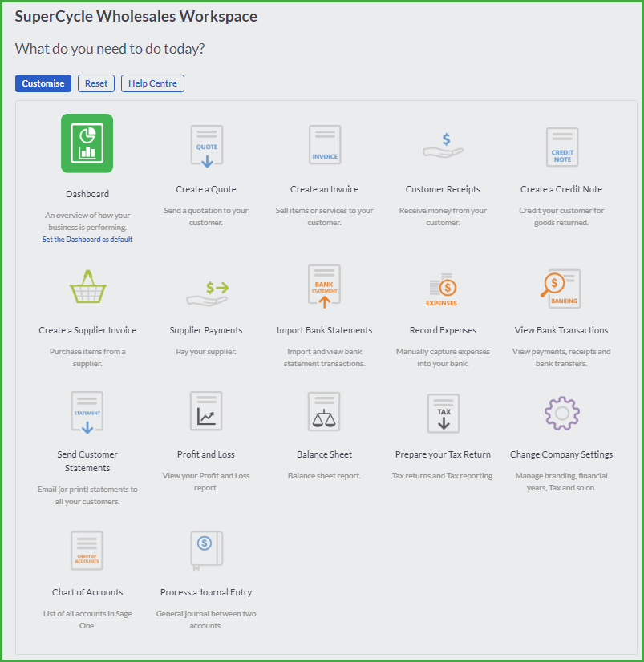
Task: Select the 'Chart of Accounts' title text
Action: 87,592
